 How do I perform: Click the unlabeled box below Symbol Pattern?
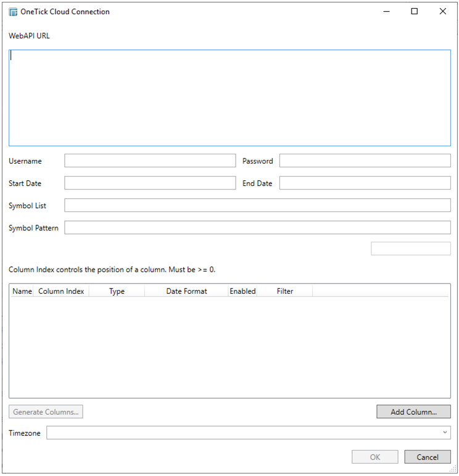click(411, 249)
